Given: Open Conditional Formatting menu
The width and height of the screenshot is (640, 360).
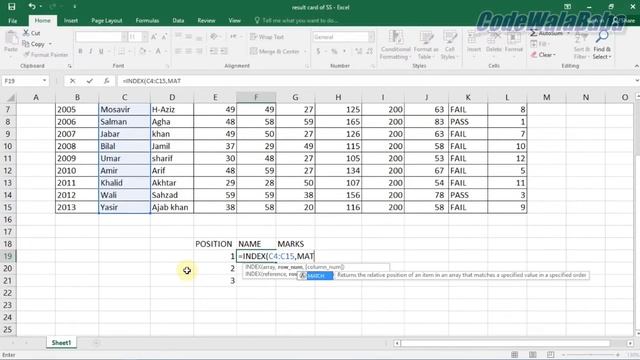Looking at the screenshot, I should click(395, 45).
